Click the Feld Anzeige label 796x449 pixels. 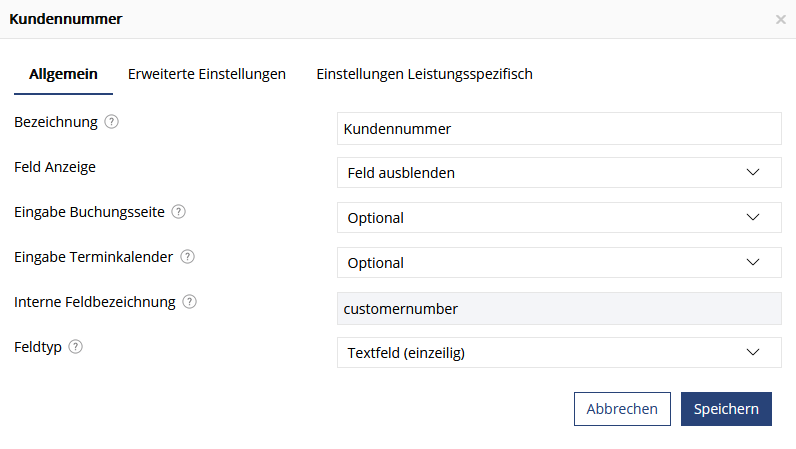click(x=55, y=167)
